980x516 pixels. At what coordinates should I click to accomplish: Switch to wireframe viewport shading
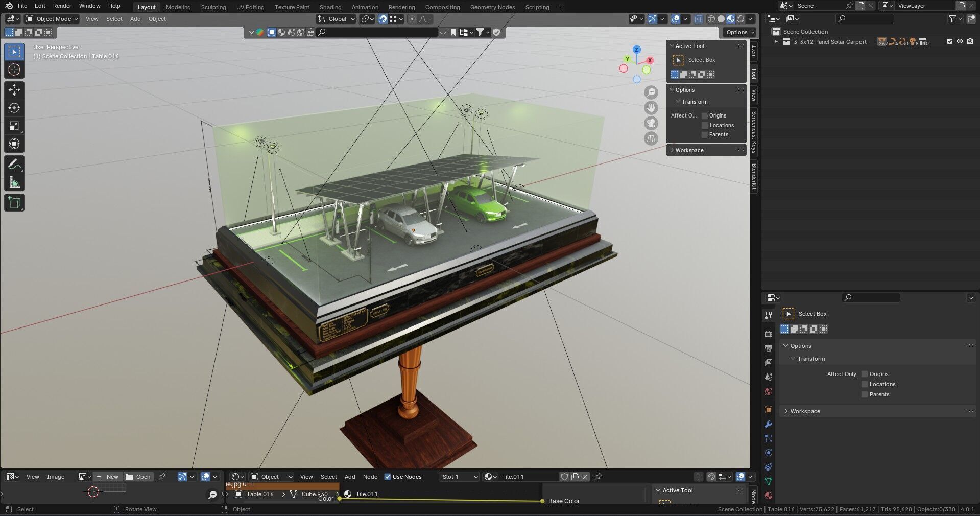tap(711, 19)
